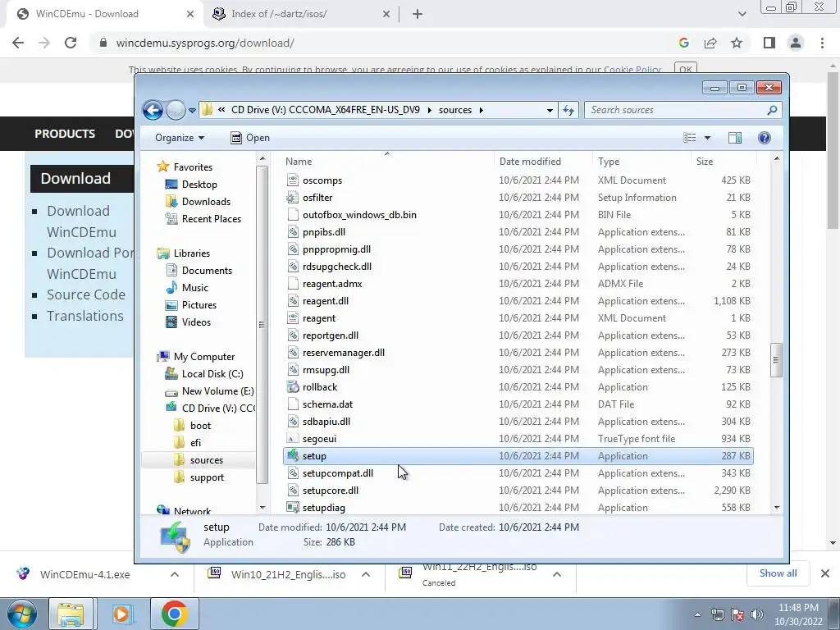The height and width of the screenshot is (630, 840).
Task: Open Favorites in navigation pane
Action: pyautogui.click(x=193, y=167)
